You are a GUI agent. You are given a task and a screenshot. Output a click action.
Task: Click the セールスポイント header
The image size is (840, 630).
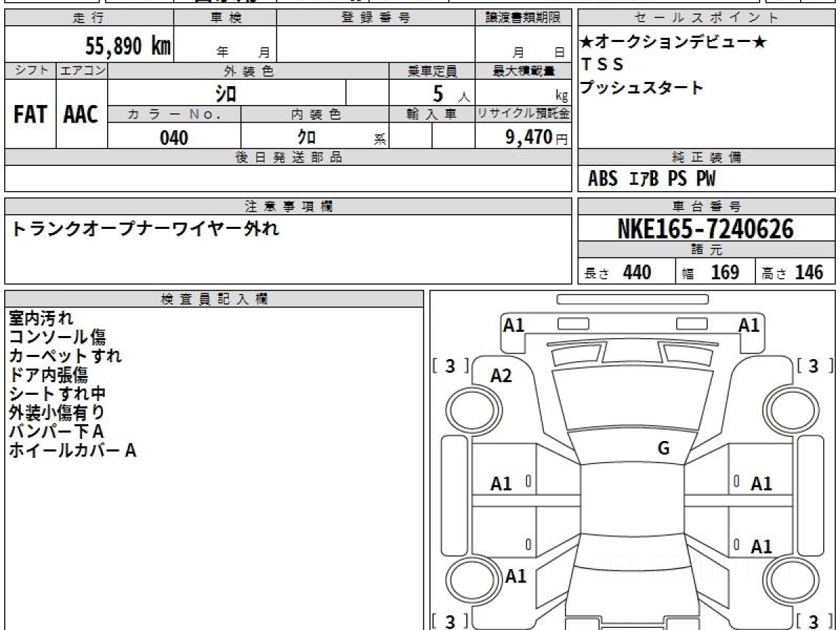click(x=707, y=18)
